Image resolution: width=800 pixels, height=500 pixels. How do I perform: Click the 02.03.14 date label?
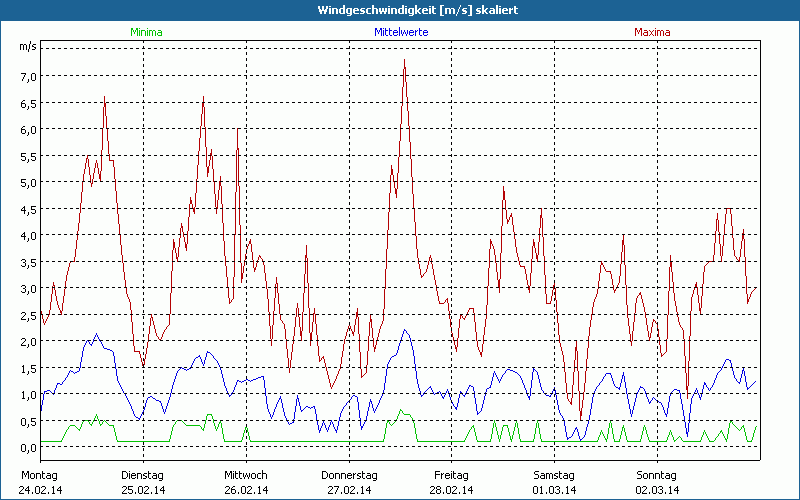(656, 490)
